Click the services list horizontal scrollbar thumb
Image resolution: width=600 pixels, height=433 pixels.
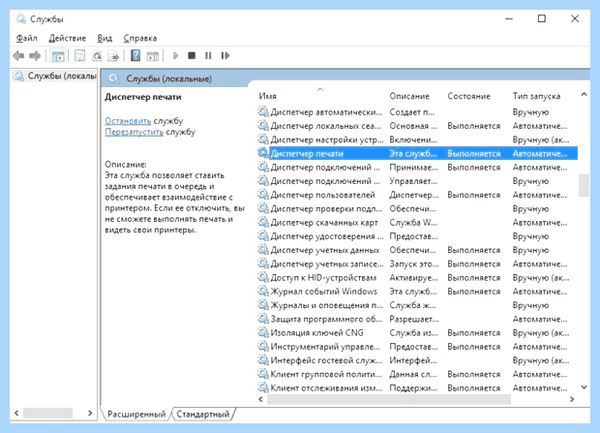389,399
